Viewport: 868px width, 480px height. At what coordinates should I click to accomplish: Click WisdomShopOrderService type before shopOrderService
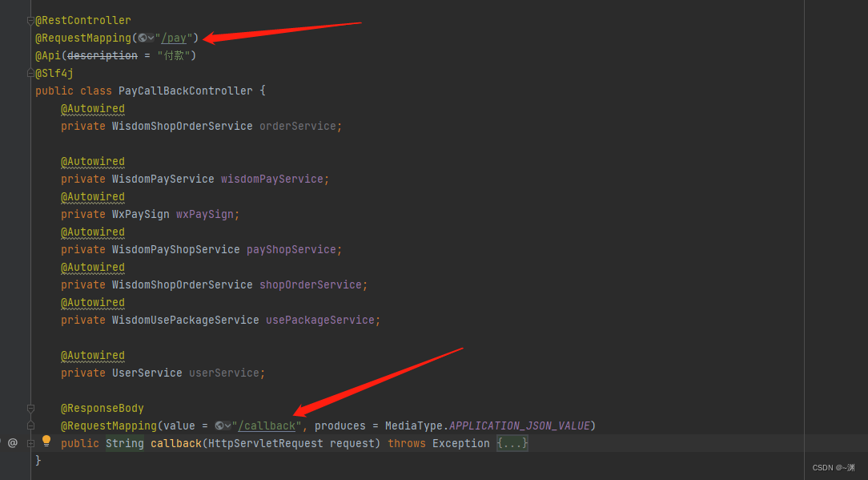(182, 285)
